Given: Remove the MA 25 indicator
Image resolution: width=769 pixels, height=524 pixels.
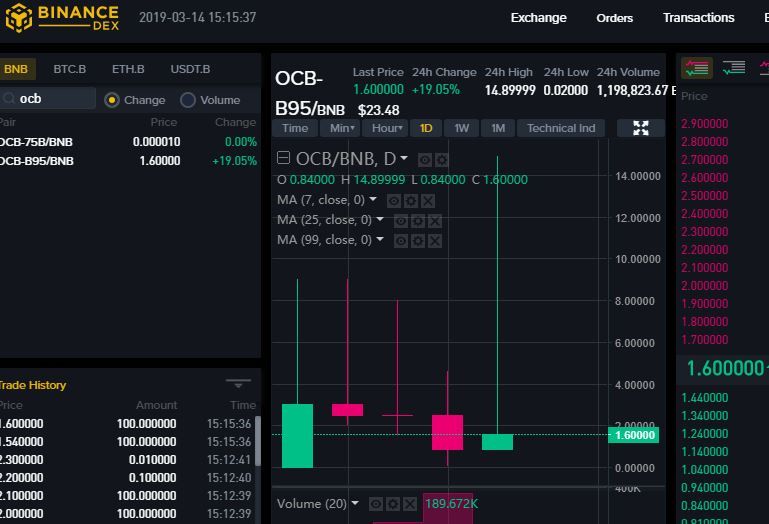Looking at the screenshot, I should coord(435,221).
